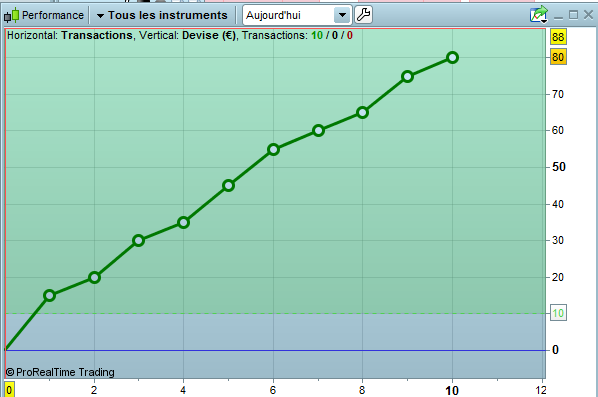Click the yellow 0 axis marker
This screenshot has width=598, height=397.
[9, 390]
